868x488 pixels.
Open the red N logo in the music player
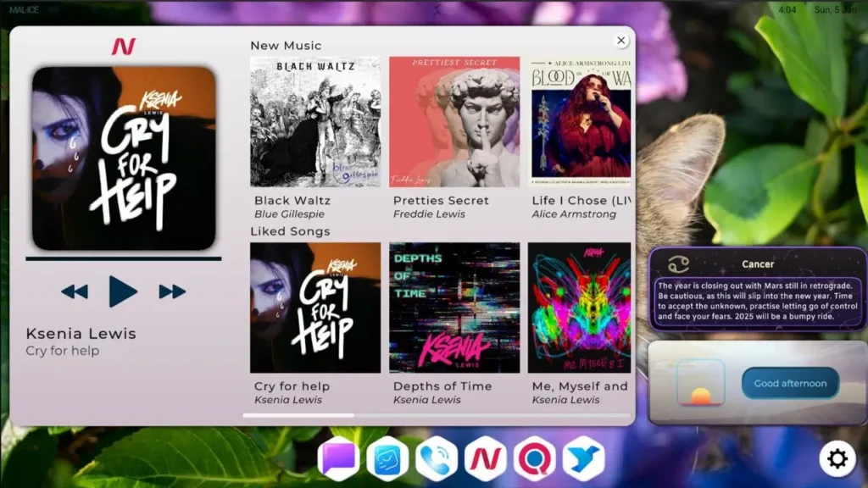[x=124, y=47]
